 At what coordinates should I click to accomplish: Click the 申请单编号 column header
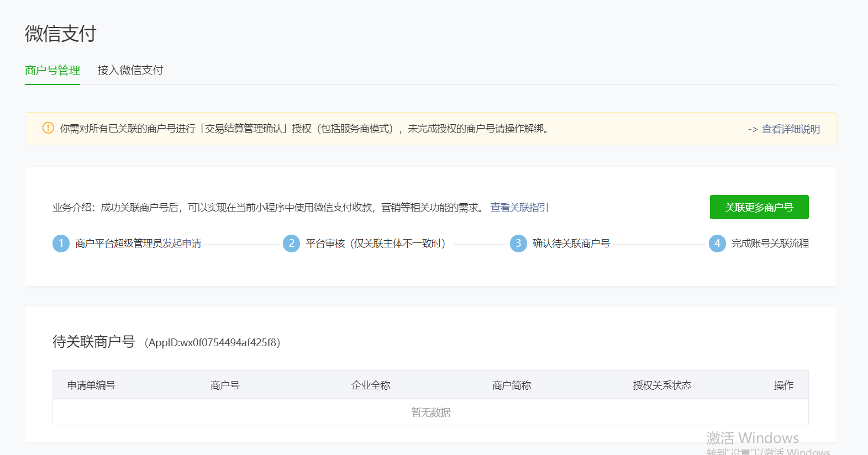91,385
